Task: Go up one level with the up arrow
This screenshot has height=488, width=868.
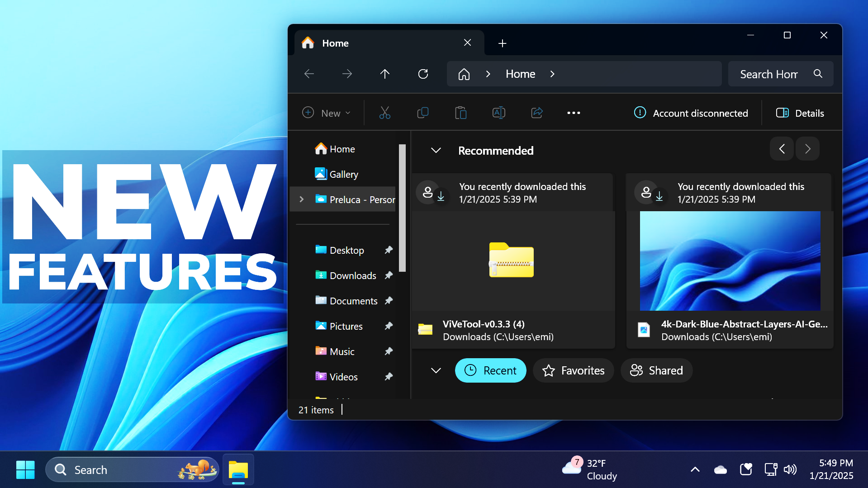Action: [385, 73]
